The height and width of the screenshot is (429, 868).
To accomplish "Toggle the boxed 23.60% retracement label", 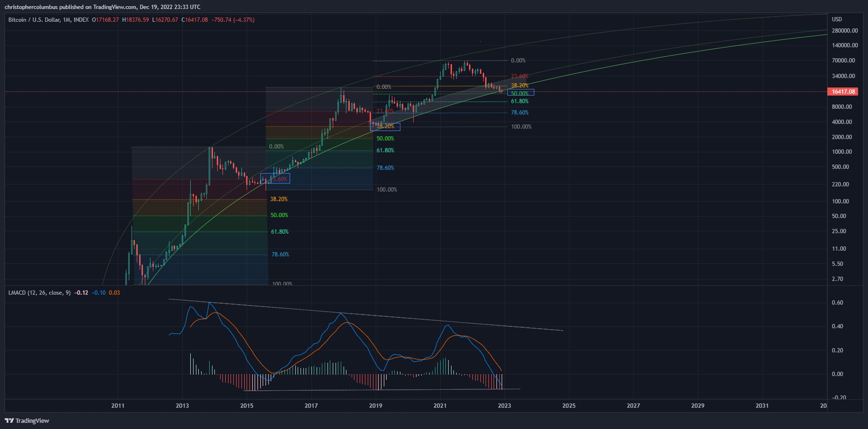I will click(277, 178).
